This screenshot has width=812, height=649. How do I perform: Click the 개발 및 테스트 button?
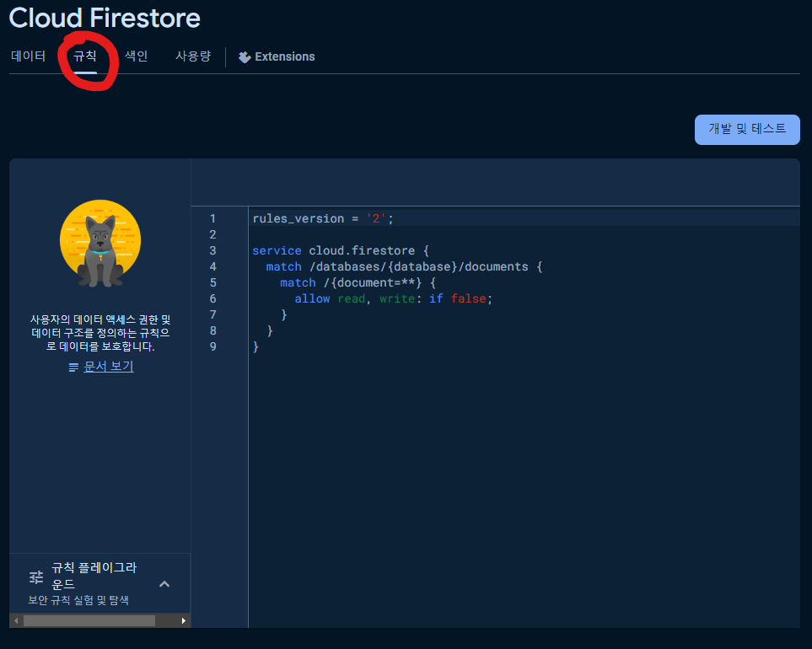[x=746, y=129]
